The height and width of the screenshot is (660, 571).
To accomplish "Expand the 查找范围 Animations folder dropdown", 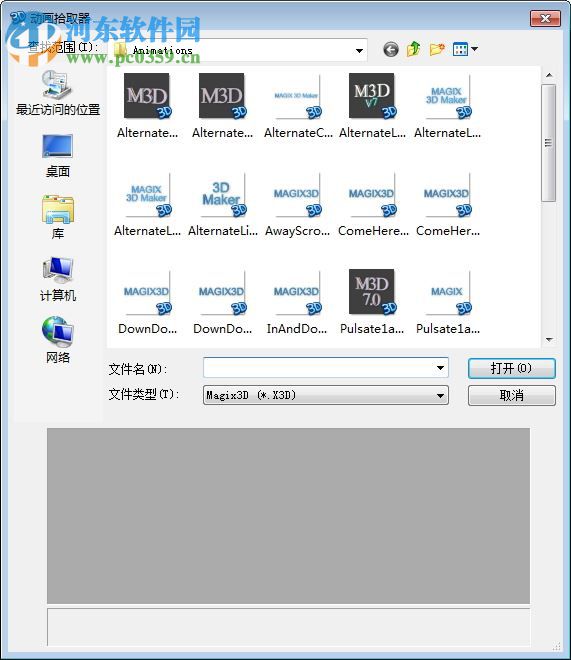I will (359, 51).
